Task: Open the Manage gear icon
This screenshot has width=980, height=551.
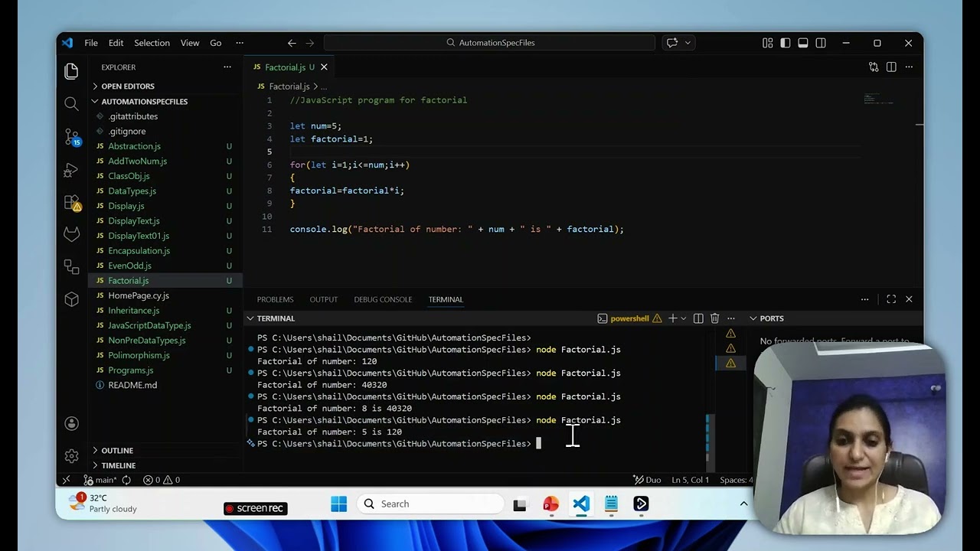Action: click(x=71, y=456)
